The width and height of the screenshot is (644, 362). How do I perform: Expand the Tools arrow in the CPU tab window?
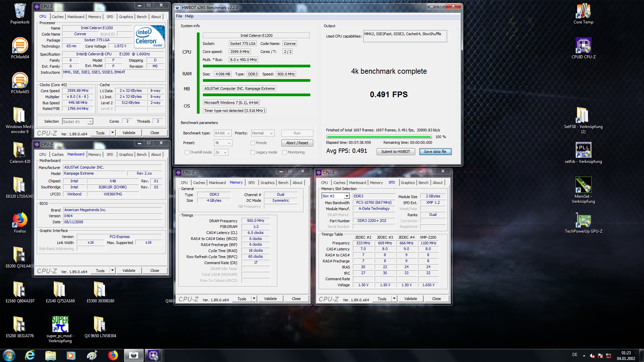click(112, 133)
